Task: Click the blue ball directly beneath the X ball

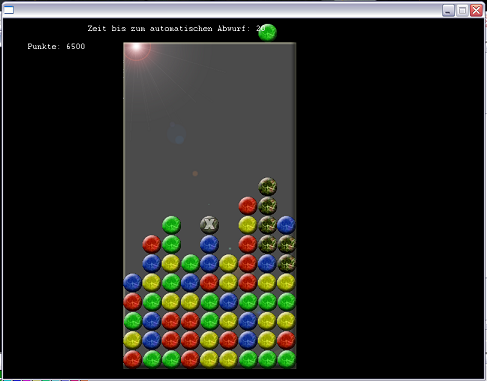Action: pos(209,244)
